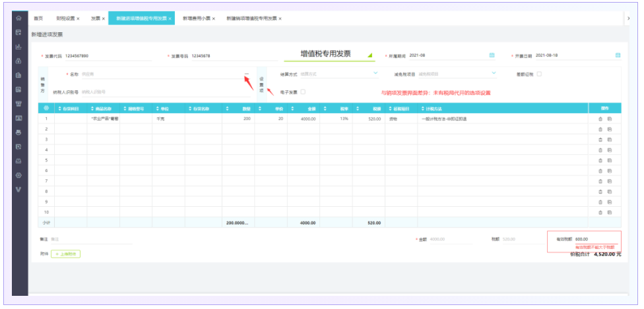Image resolution: width=644 pixels, height=309 pixels.
Task: Open the 开票日期 calendar picker icon
Action: [618, 55]
